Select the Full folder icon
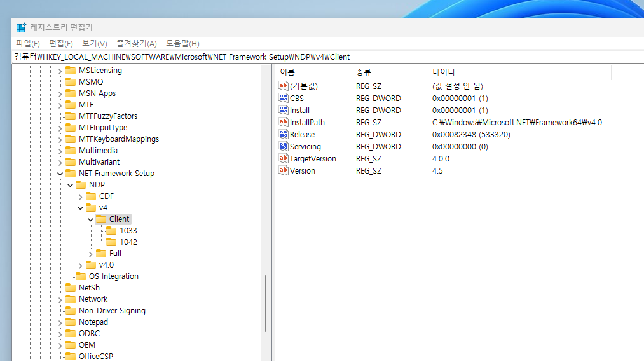This screenshot has height=361, width=644. pos(101,254)
